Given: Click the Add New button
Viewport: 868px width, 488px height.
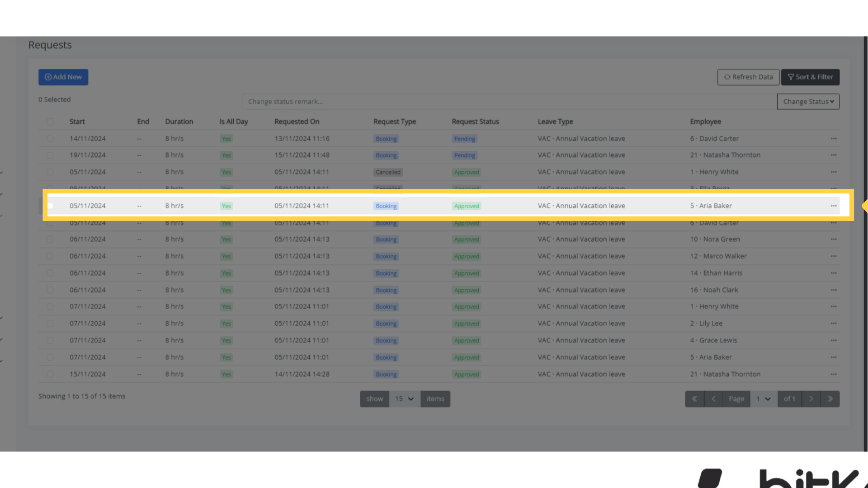Looking at the screenshot, I should (x=63, y=77).
